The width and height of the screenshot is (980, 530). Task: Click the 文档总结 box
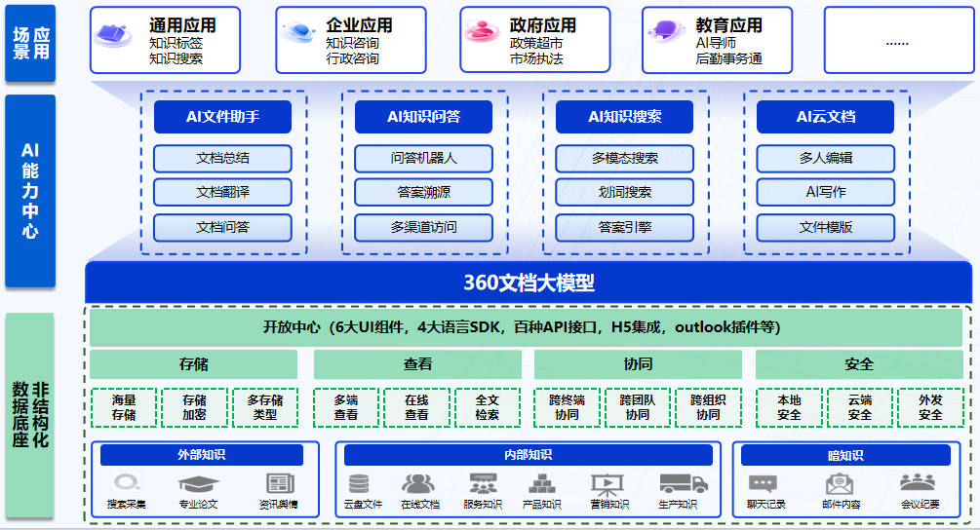(222, 159)
